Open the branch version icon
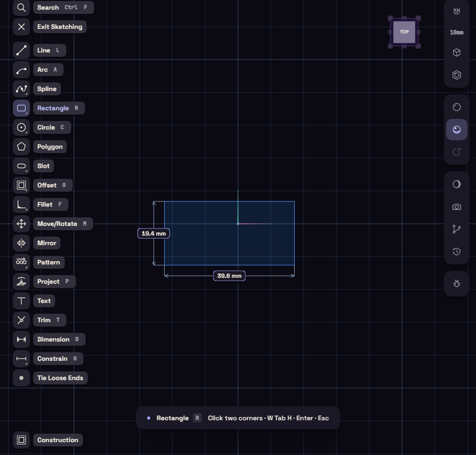Viewport: 476px width, 455px height. click(x=457, y=229)
